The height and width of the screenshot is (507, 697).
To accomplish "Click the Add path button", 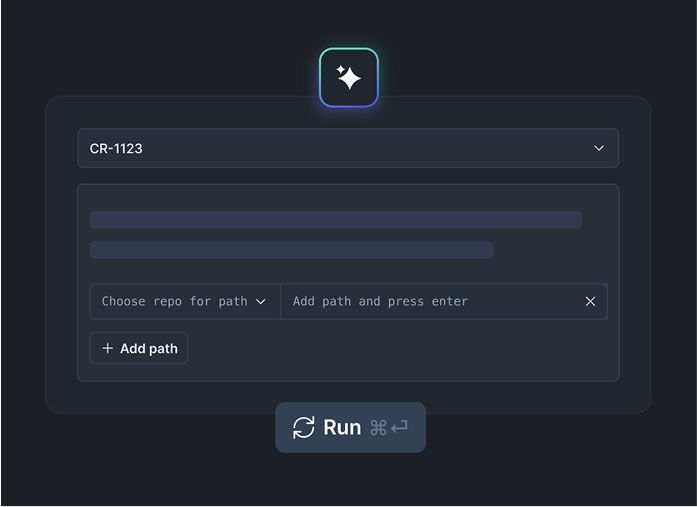I will [139, 348].
